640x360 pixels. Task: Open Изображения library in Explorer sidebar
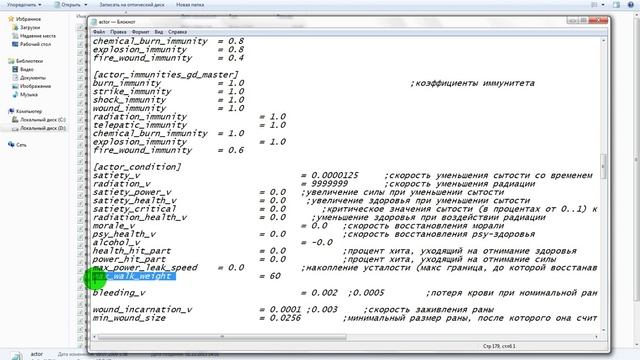[35, 86]
